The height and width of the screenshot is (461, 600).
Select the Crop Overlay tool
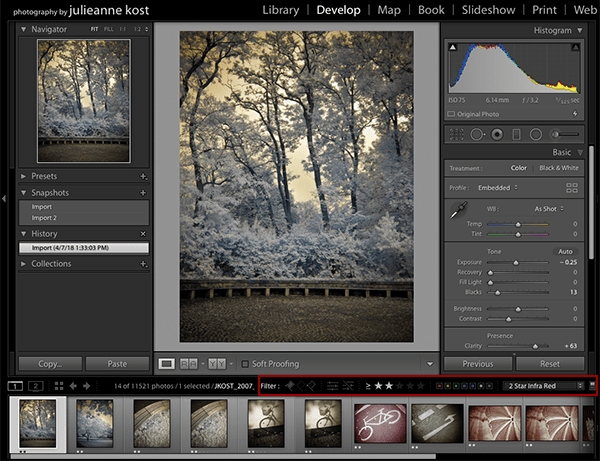(456, 134)
